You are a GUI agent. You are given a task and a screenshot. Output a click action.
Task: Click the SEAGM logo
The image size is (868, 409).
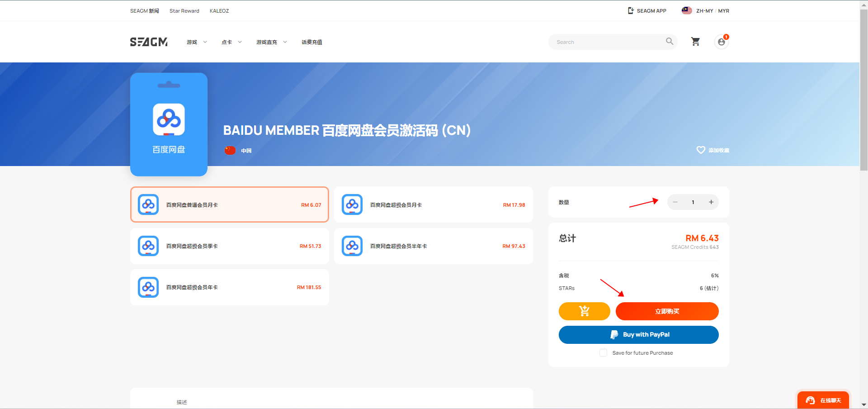(x=149, y=42)
